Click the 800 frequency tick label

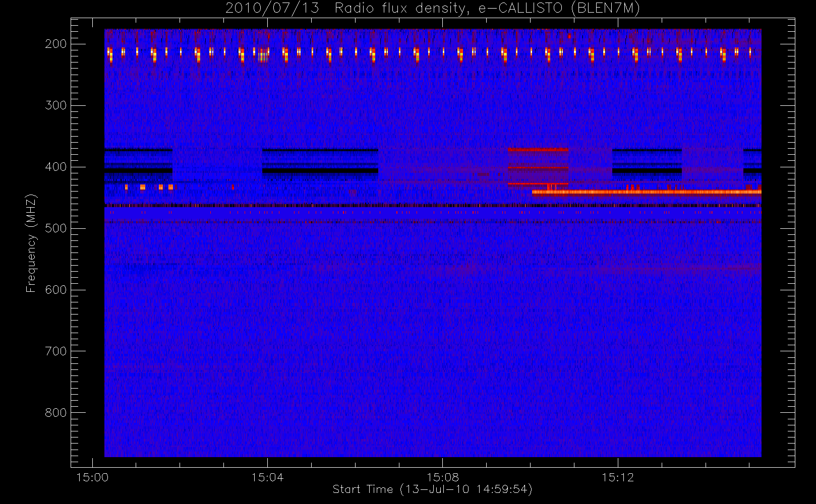coord(56,413)
